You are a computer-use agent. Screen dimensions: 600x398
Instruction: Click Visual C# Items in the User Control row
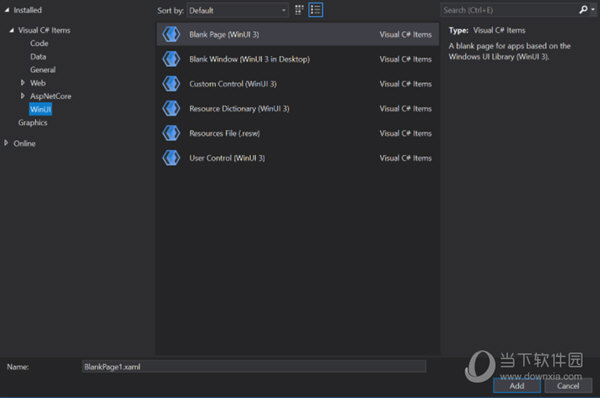click(x=406, y=158)
